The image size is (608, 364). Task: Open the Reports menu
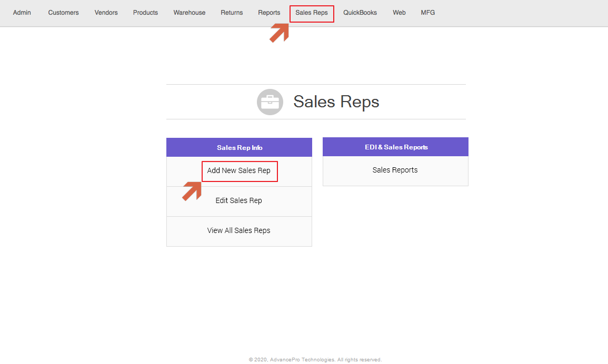(x=269, y=13)
